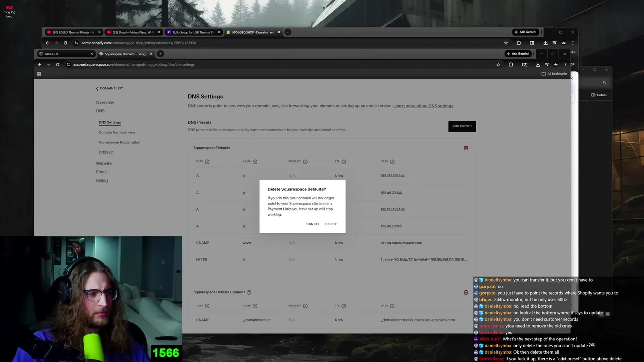
Task: Open DNS Settings sidebar item
Action: click(110, 122)
